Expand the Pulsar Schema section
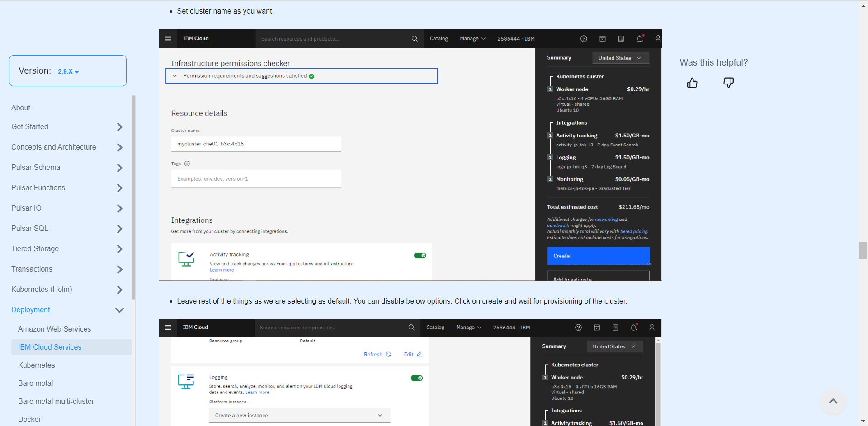Viewport: 868px width, 426px height. click(119, 168)
